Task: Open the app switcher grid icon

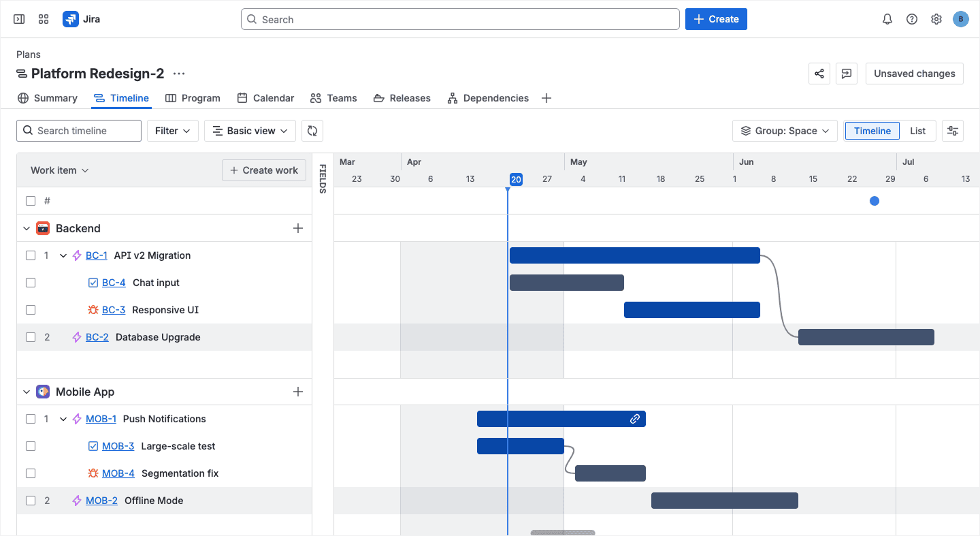Action: tap(44, 19)
